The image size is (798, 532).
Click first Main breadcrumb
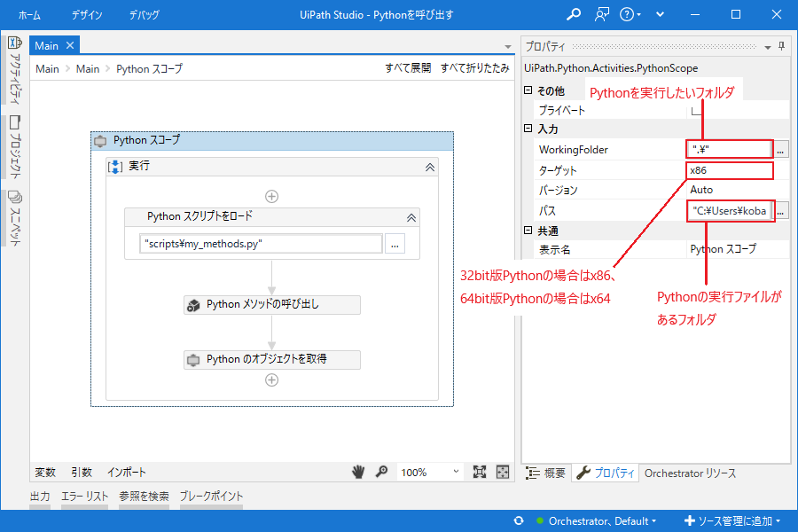coord(47,69)
